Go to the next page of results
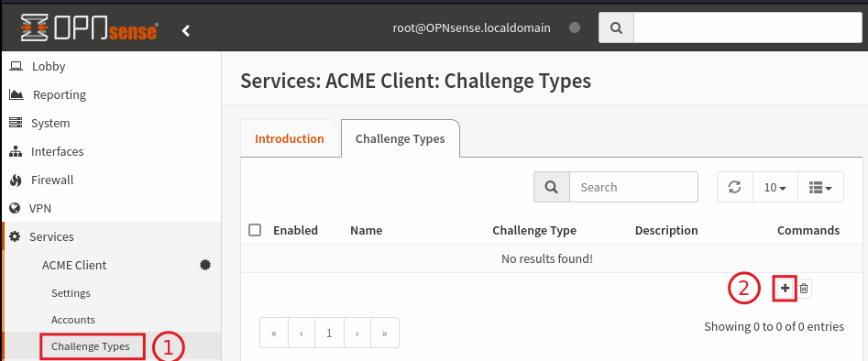868x361 pixels. point(357,334)
